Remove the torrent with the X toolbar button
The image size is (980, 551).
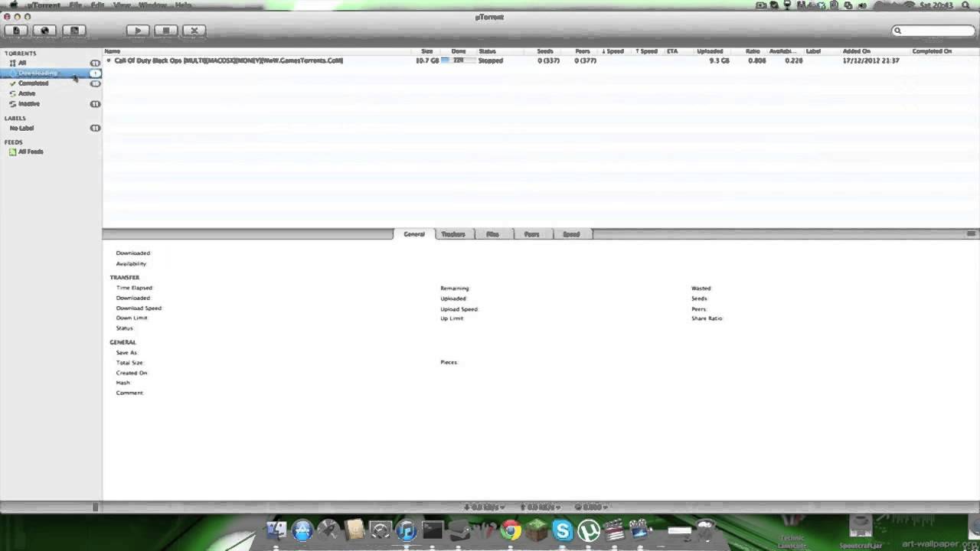tap(194, 31)
